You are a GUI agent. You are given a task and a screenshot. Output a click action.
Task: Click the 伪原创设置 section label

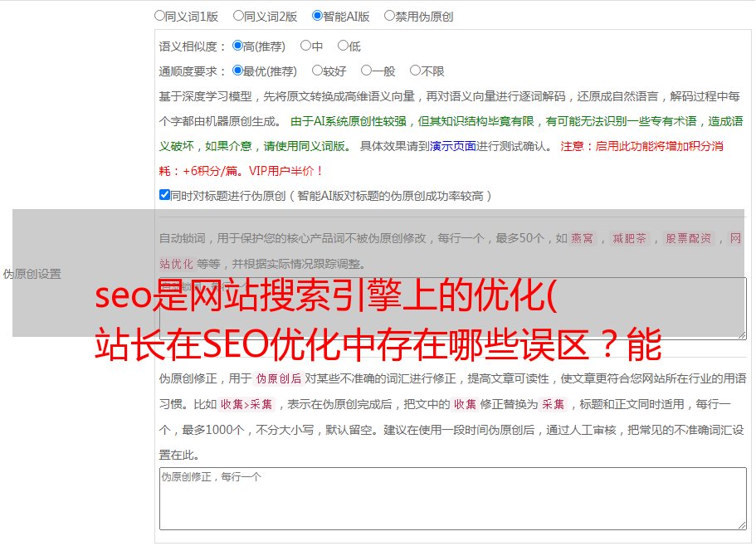[x=32, y=274]
